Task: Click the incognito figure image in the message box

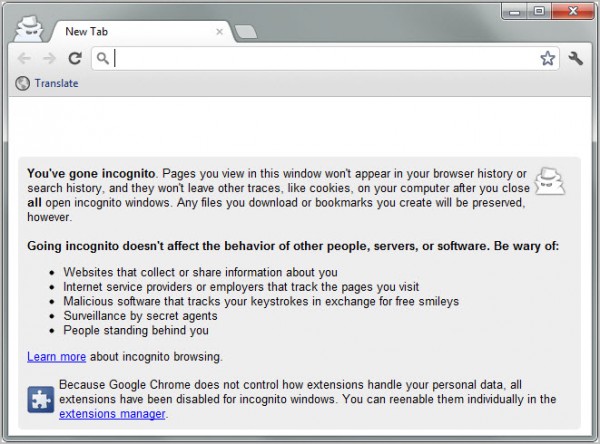Action: click(550, 181)
